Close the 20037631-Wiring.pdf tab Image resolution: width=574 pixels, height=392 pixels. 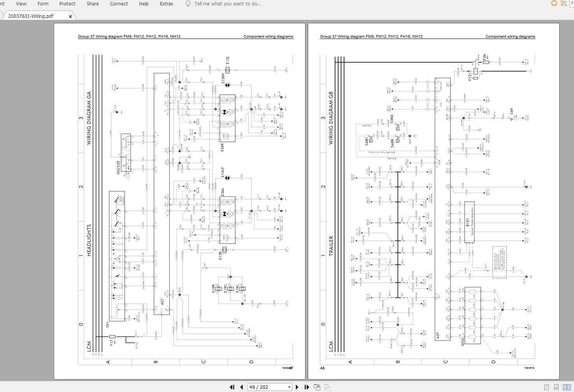click(x=70, y=16)
